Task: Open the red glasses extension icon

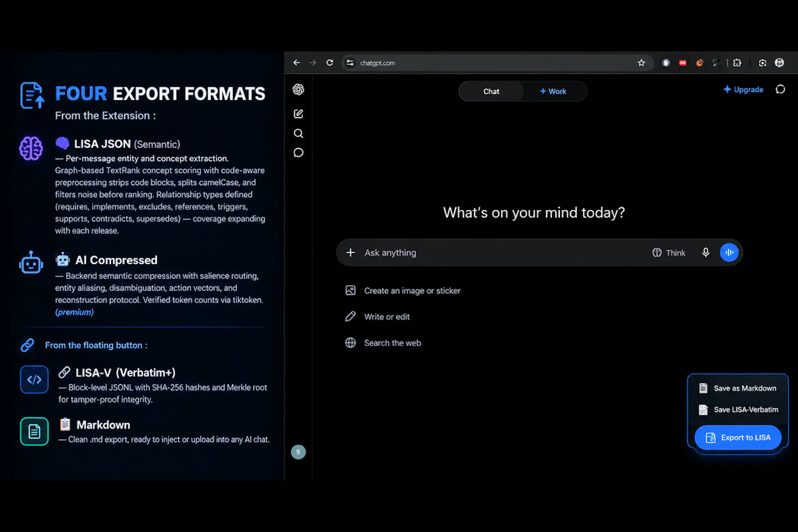Action: [683, 63]
